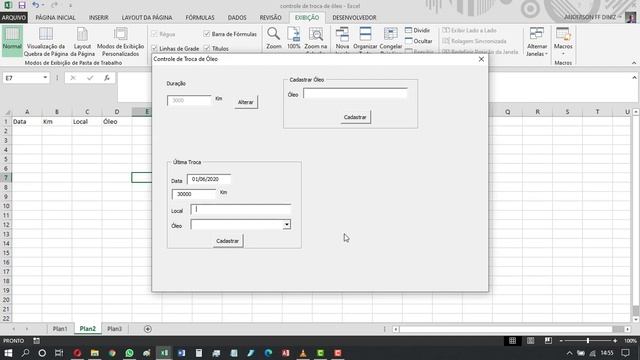Open notification center on taskbar
640x360 pixels.
pyautogui.click(x=625, y=353)
